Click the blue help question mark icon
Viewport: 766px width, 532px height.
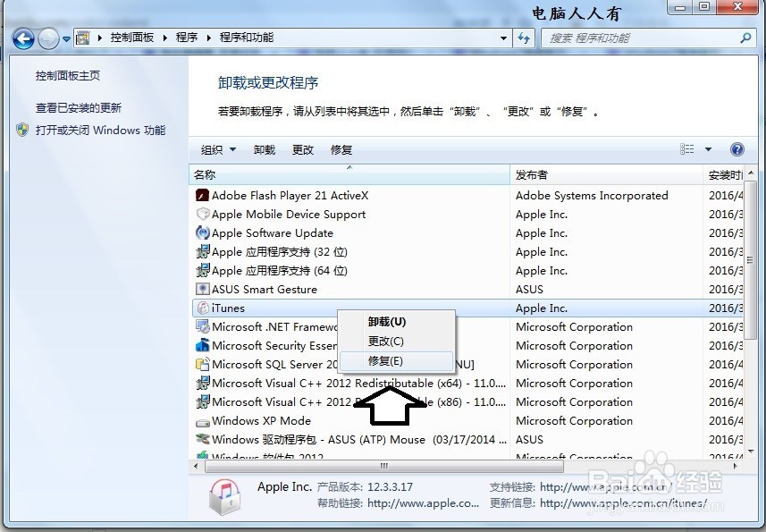click(x=737, y=149)
